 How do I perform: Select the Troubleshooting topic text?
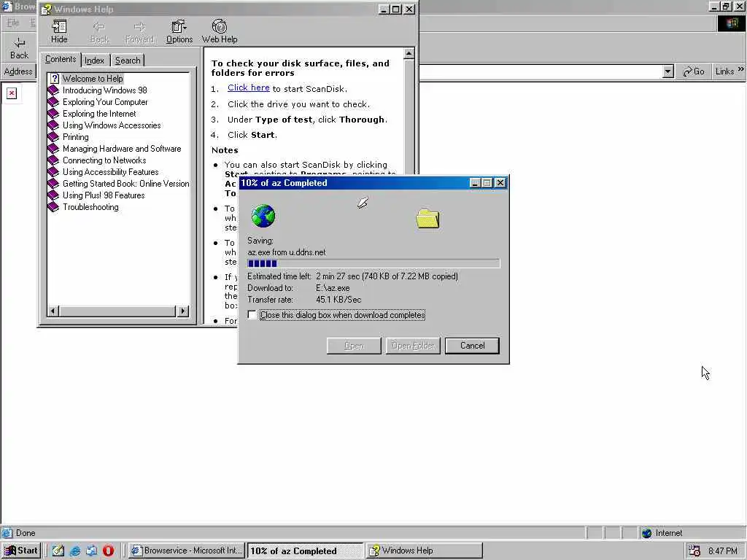pos(90,206)
